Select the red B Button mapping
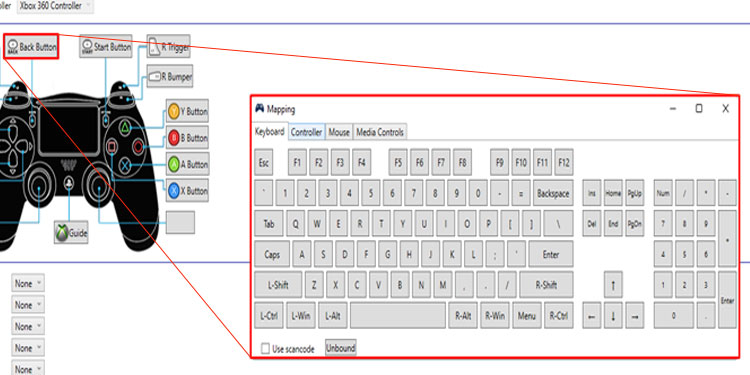Image resolution: width=750 pixels, height=375 pixels. pyautogui.click(x=187, y=138)
